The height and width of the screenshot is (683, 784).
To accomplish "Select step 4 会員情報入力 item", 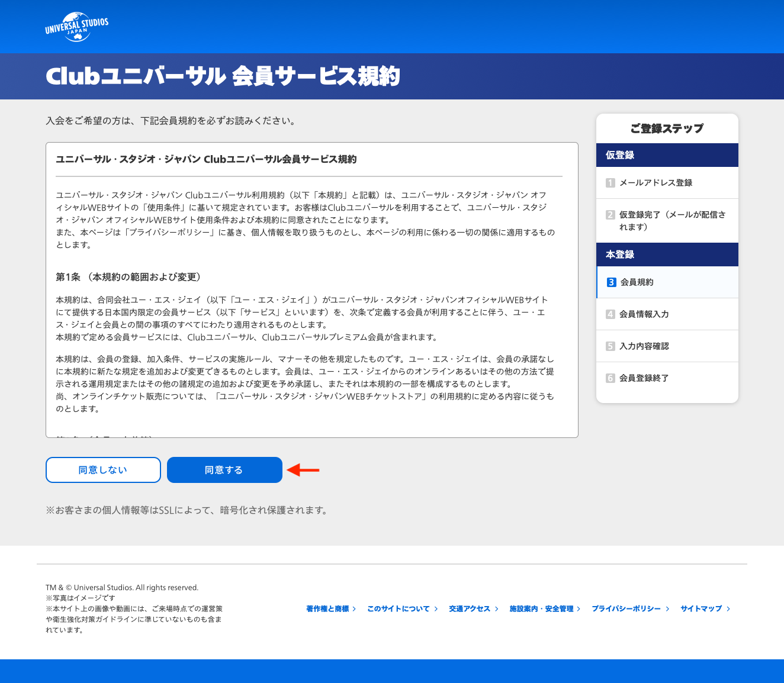I will pos(667,314).
